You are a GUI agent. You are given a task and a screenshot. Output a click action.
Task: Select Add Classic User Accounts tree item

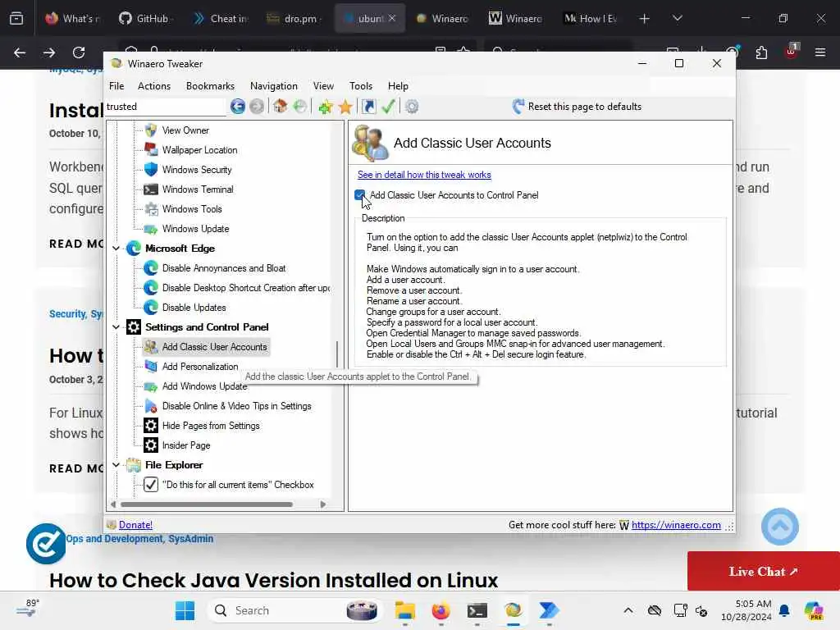(x=214, y=347)
